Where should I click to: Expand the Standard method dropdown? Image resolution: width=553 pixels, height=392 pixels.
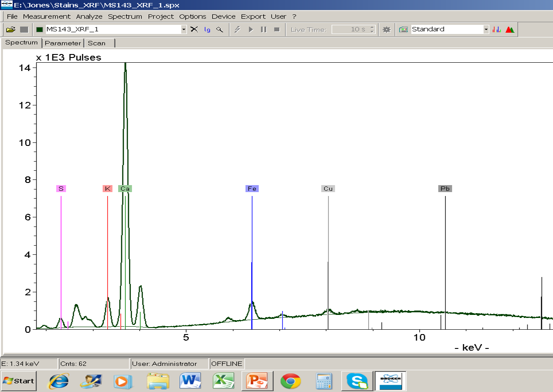click(486, 30)
